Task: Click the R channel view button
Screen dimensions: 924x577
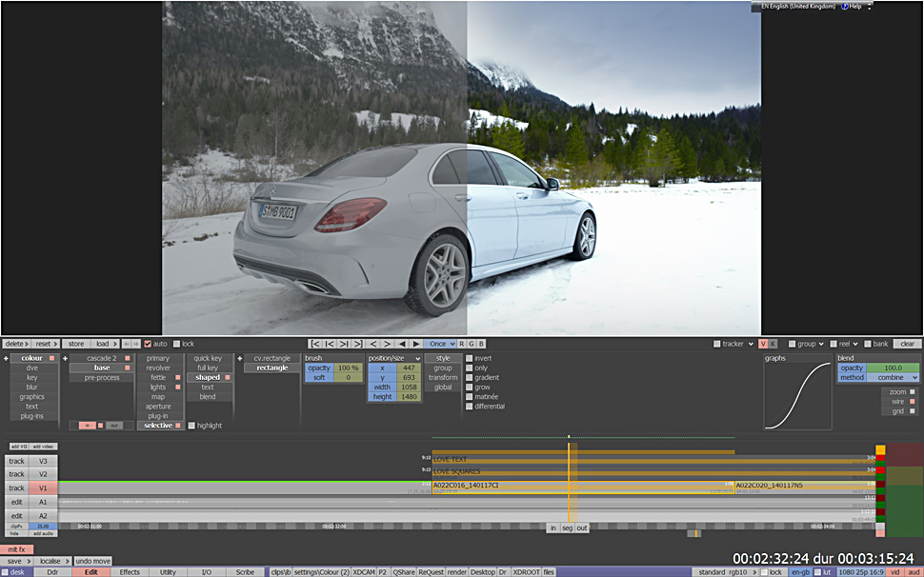Action: (x=461, y=344)
